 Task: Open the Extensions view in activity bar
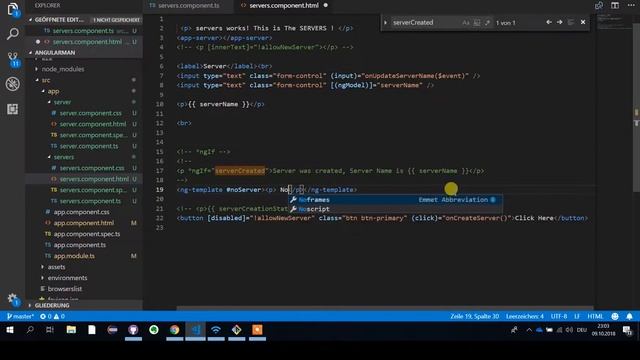(13, 109)
